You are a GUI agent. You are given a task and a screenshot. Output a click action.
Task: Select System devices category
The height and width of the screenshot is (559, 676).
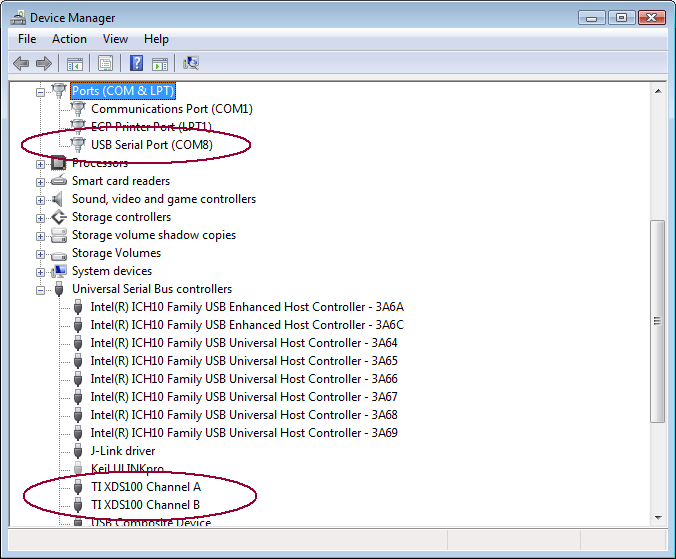pyautogui.click(x=112, y=271)
